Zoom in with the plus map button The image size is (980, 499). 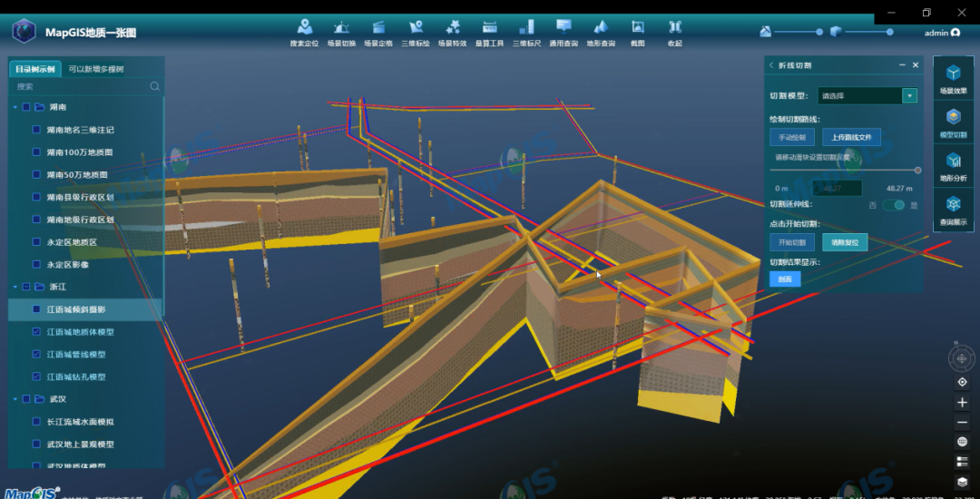pos(963,403)
